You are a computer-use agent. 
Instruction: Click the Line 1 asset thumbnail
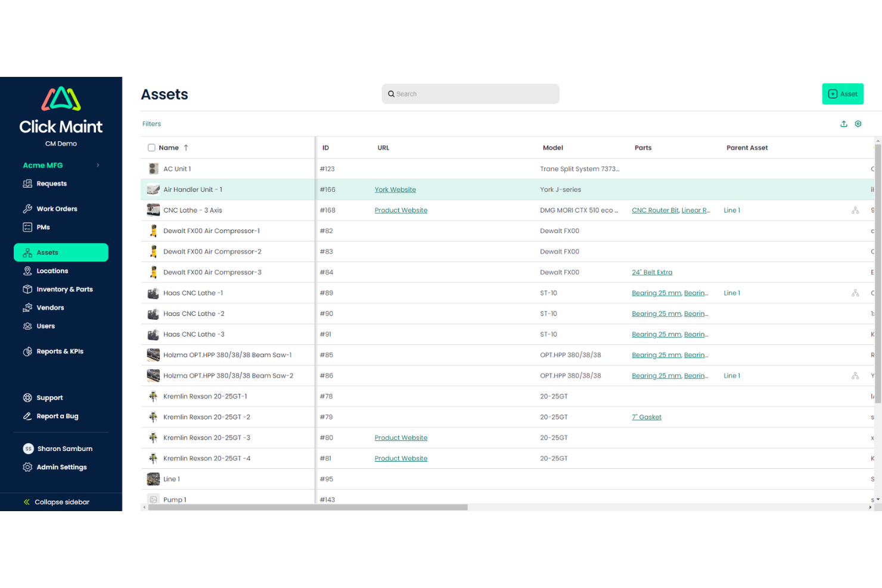[x=153, y=479]
